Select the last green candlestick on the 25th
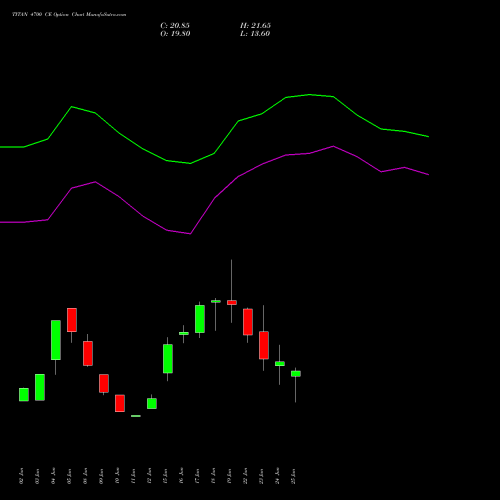 pos(296,374)
